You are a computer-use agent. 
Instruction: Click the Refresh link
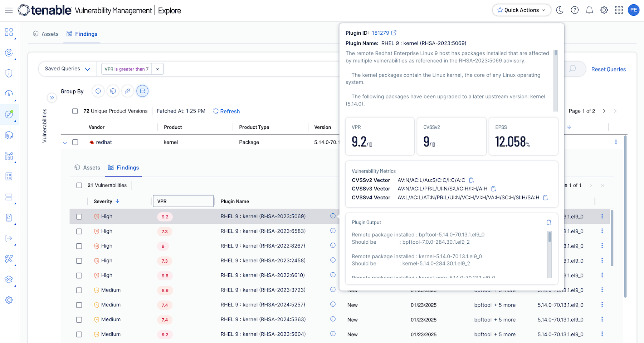(226, 111)
